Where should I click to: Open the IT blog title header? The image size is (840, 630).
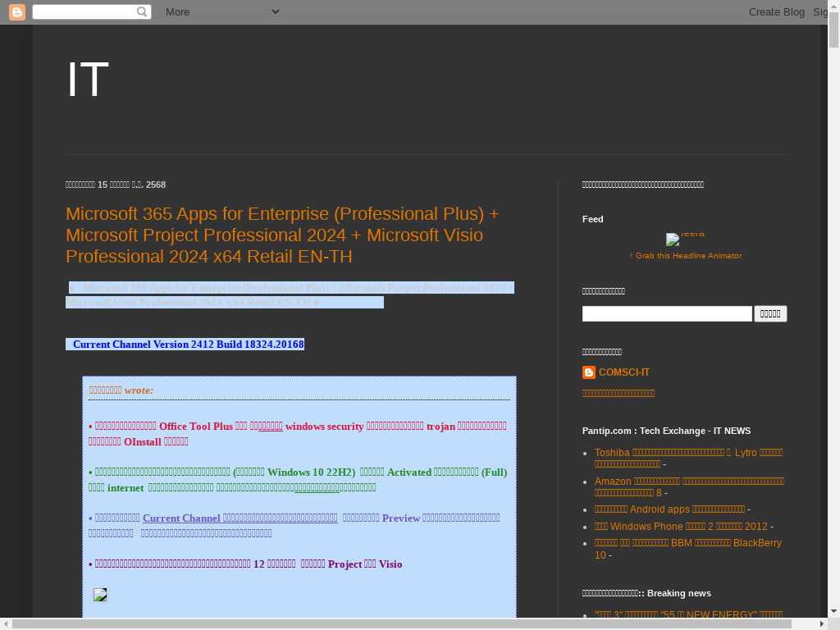point(88,80)
